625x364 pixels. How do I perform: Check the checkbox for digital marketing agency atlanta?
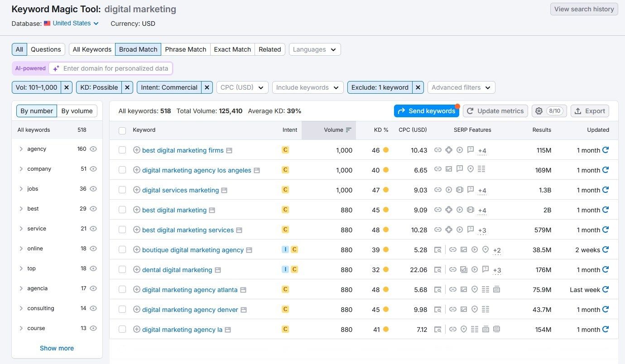tap(122, 289)
